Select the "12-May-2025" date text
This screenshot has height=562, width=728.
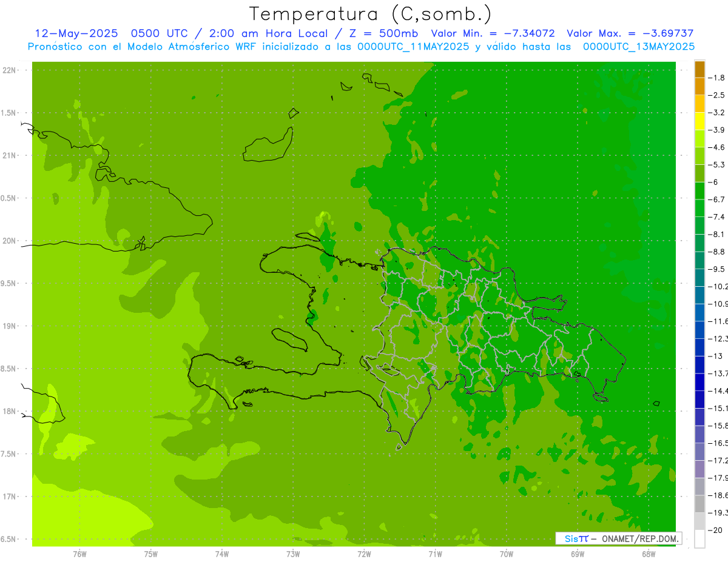point(75,33)
